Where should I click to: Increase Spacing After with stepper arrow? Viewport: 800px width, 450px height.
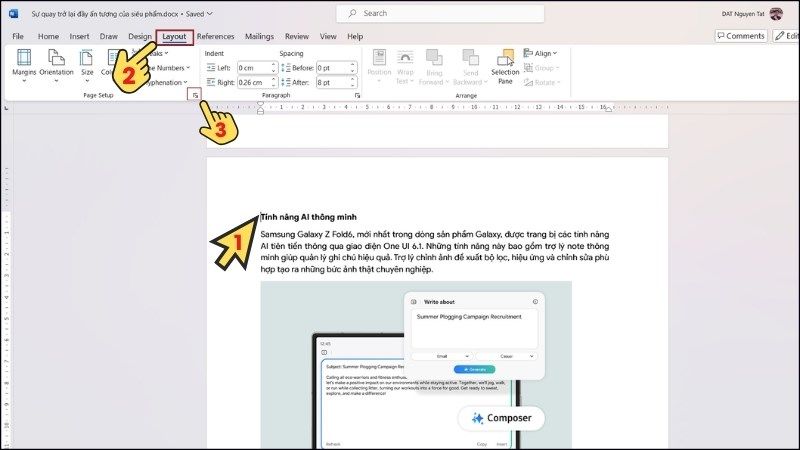click(x=352, y=79)
